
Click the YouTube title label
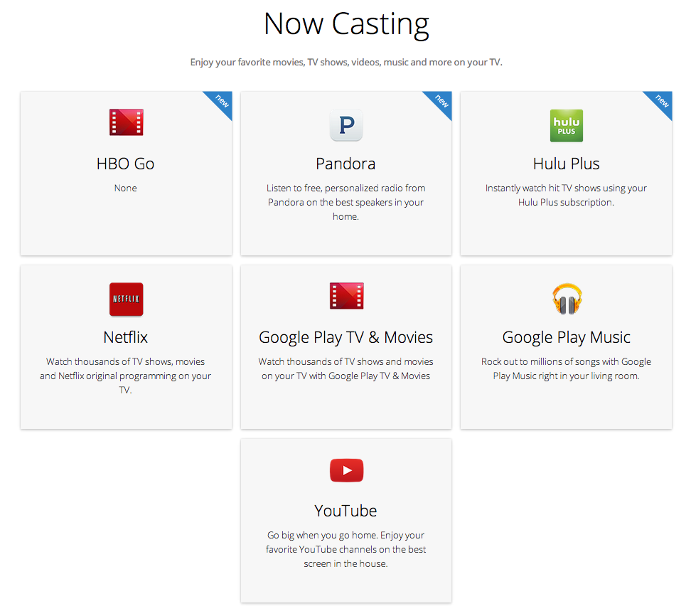(x=345, y=511)
